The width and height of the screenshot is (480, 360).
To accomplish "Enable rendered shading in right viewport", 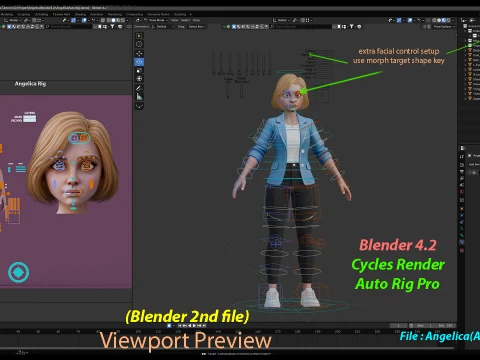I will pos(448,20).
